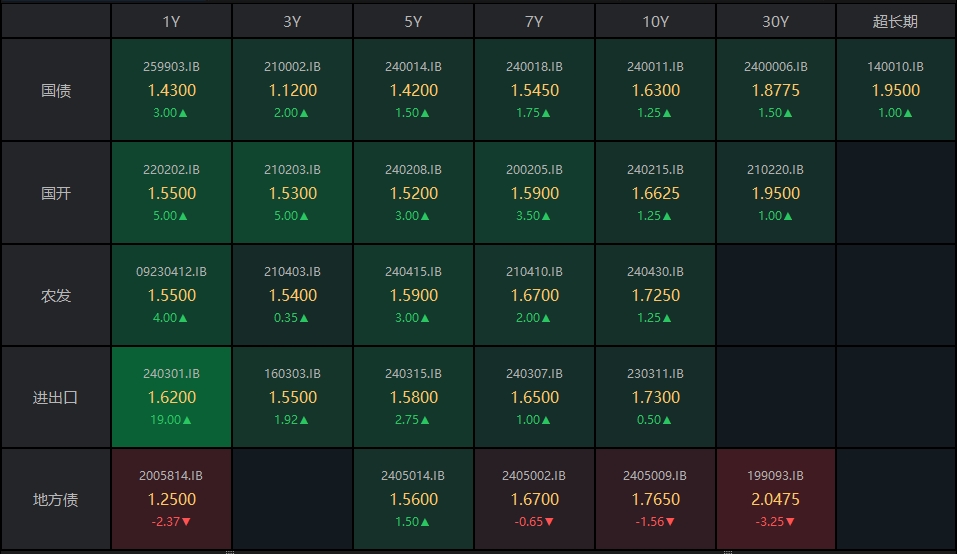Viewport: 957px width, 554px height.
Task: Select the 240430.IB yield cell
Action: [655, 296]
